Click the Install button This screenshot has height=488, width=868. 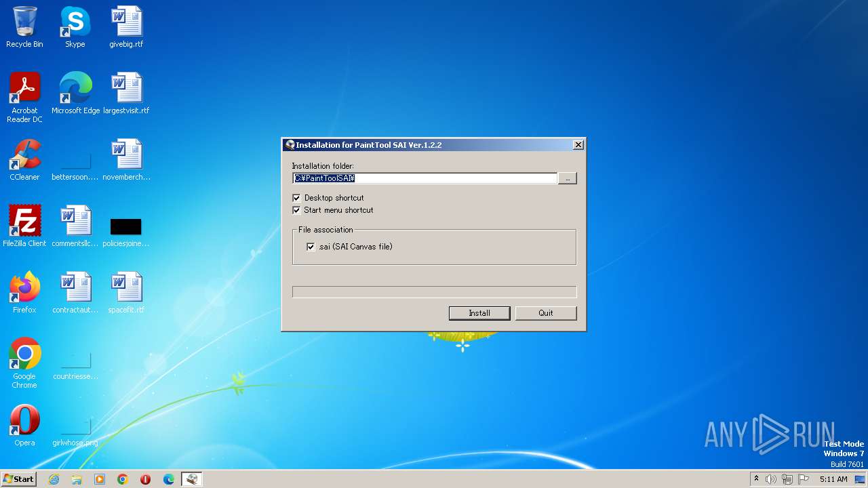479,313
